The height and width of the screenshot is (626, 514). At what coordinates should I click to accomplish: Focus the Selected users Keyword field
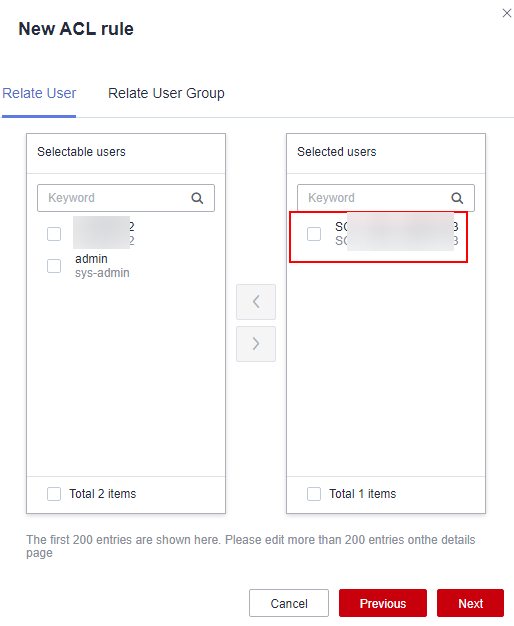point(386,198)
